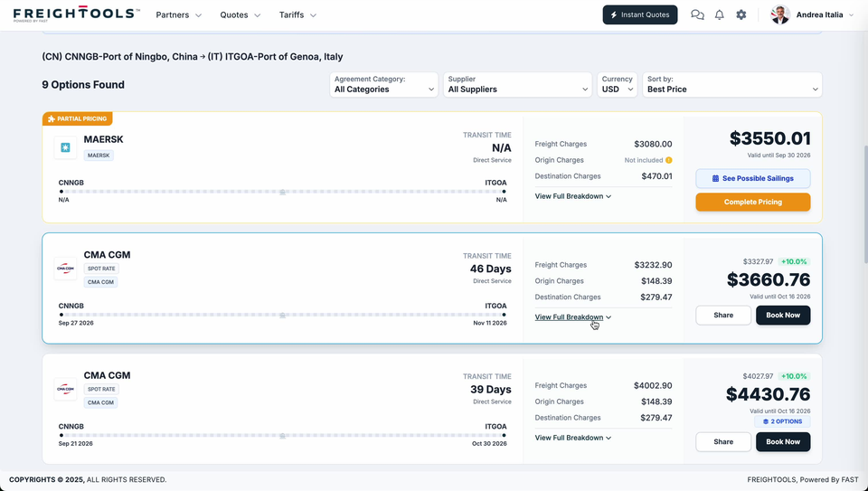Click the SPOT RATE tag on the 46 Days card
The height and width of the screenshot is (491, 868).
(x=101, y=269)
